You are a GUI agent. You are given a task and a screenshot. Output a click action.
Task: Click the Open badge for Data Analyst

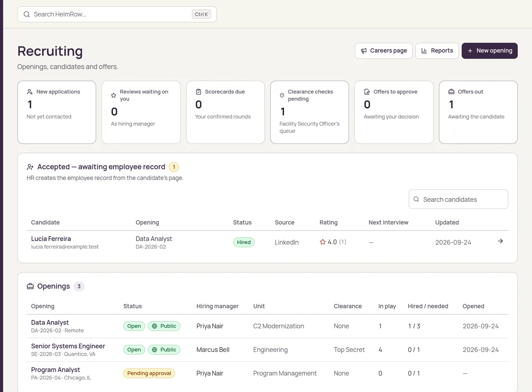tap(134, 326)
